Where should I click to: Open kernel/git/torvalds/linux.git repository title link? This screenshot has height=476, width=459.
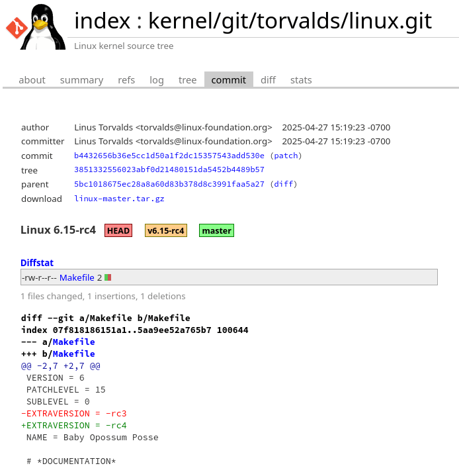290,21
